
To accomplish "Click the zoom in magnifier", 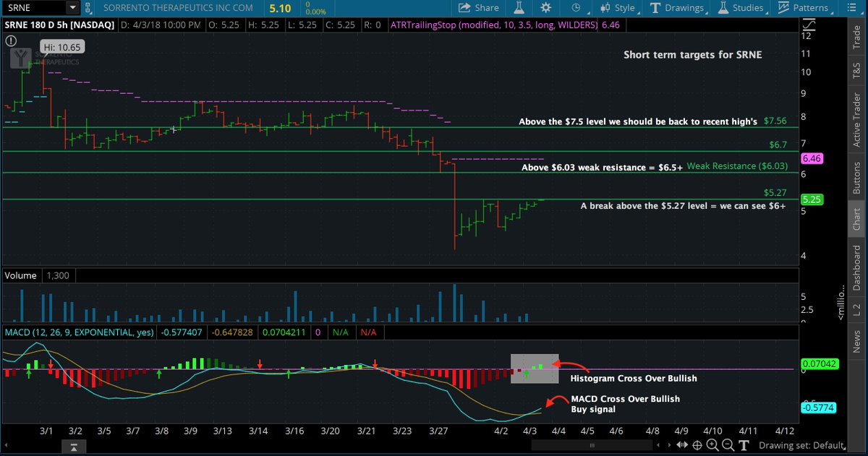I will (714, 445).
